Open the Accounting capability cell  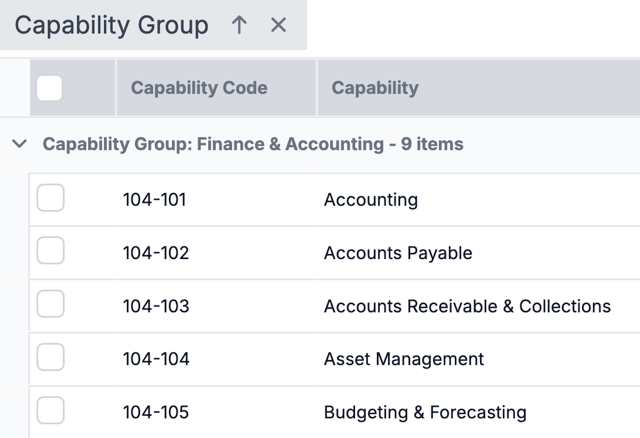[371, 200]
